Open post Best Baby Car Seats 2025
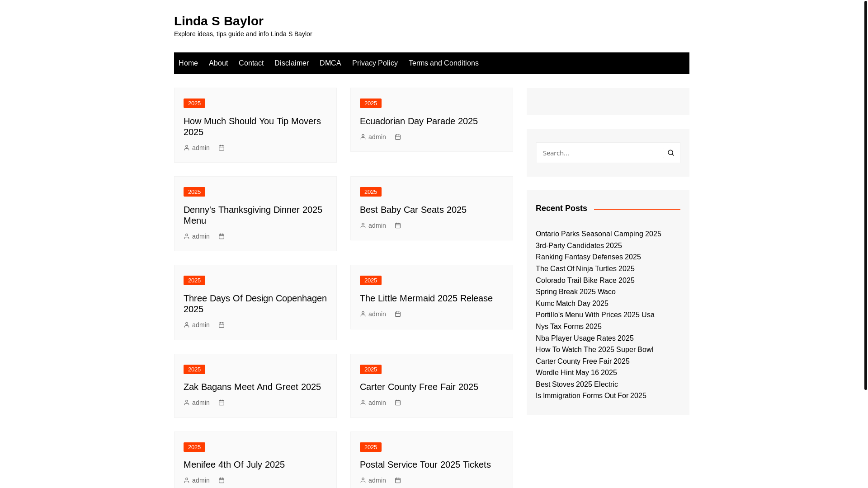Viewport: 868px width, 488px height. 413,210
